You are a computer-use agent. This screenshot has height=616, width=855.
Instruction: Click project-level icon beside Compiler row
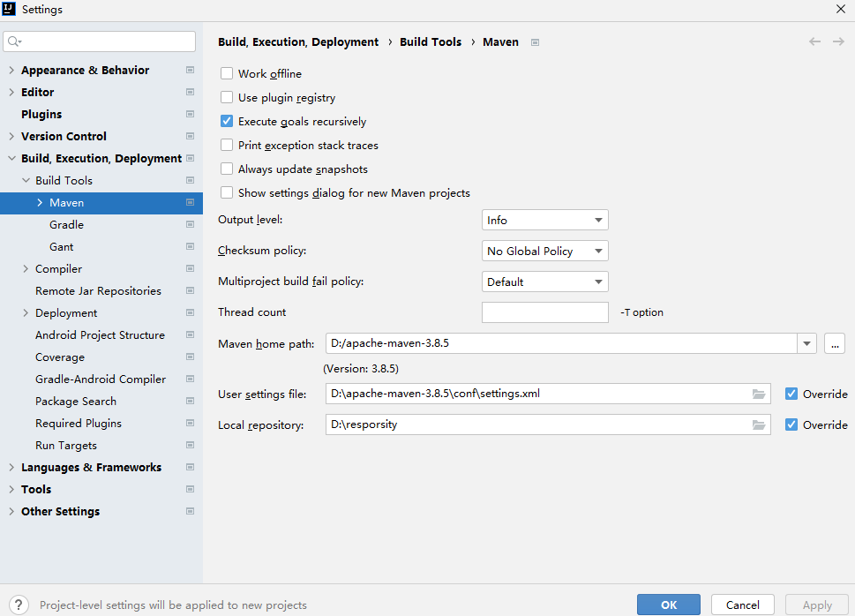click(190, 268)
